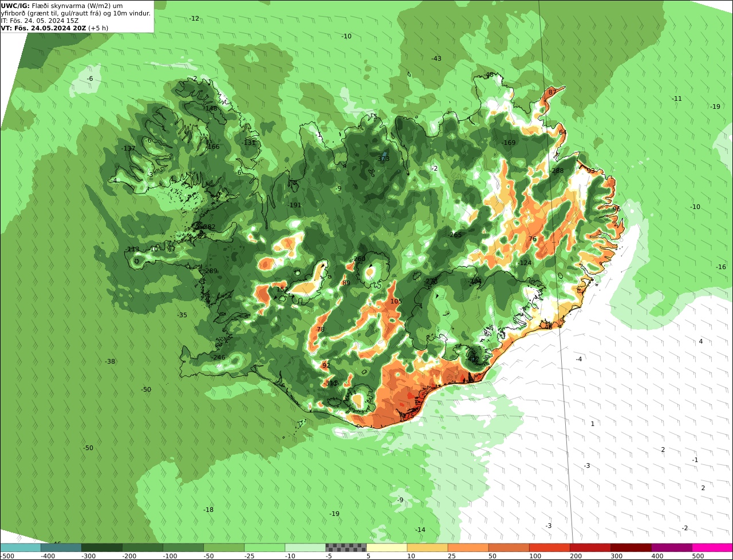Click the '-131' value on the map
The height and width of the screenshot is (560, 733).
pos(249,143)
